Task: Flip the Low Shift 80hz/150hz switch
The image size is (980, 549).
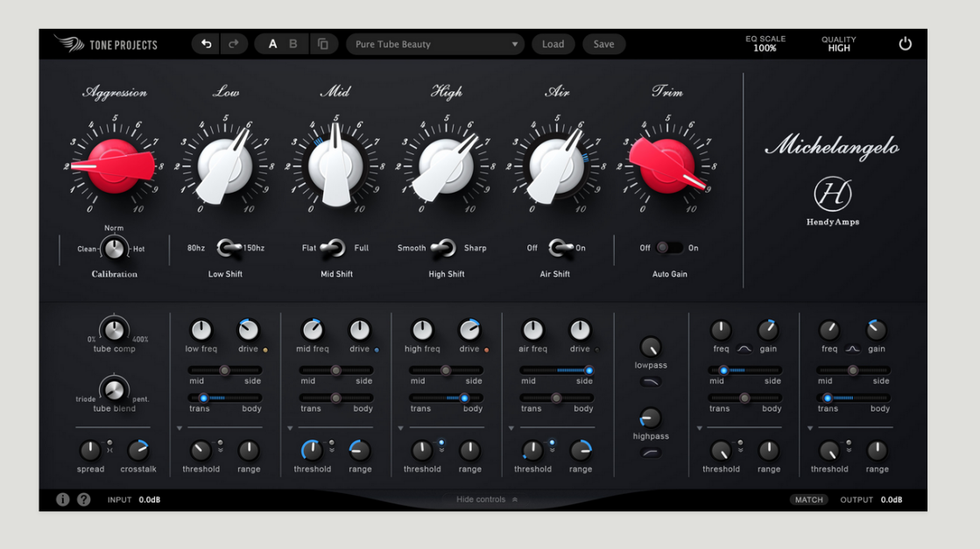Action: [x=228, y=248]
